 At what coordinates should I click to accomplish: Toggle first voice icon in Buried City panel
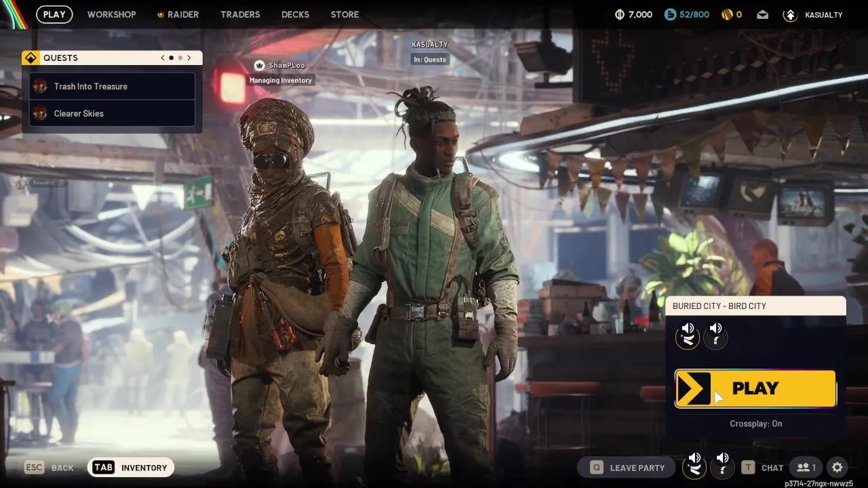click(x=688, y=335)
